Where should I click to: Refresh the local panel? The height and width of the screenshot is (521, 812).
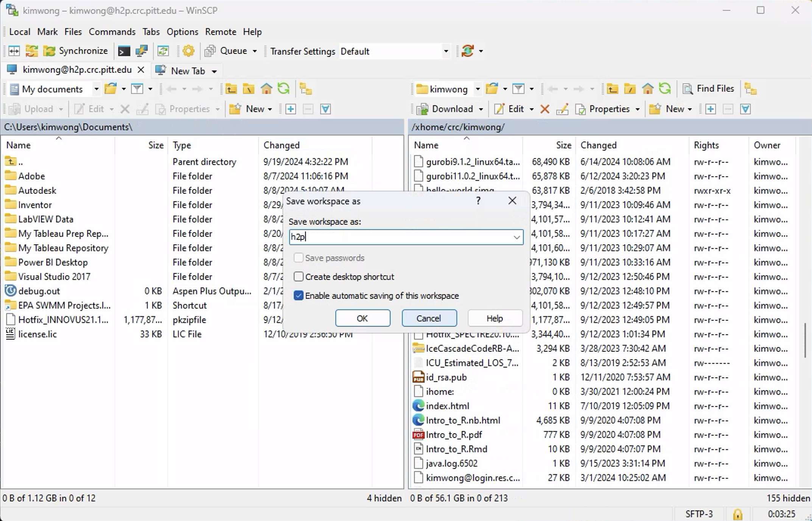(283, 89)
